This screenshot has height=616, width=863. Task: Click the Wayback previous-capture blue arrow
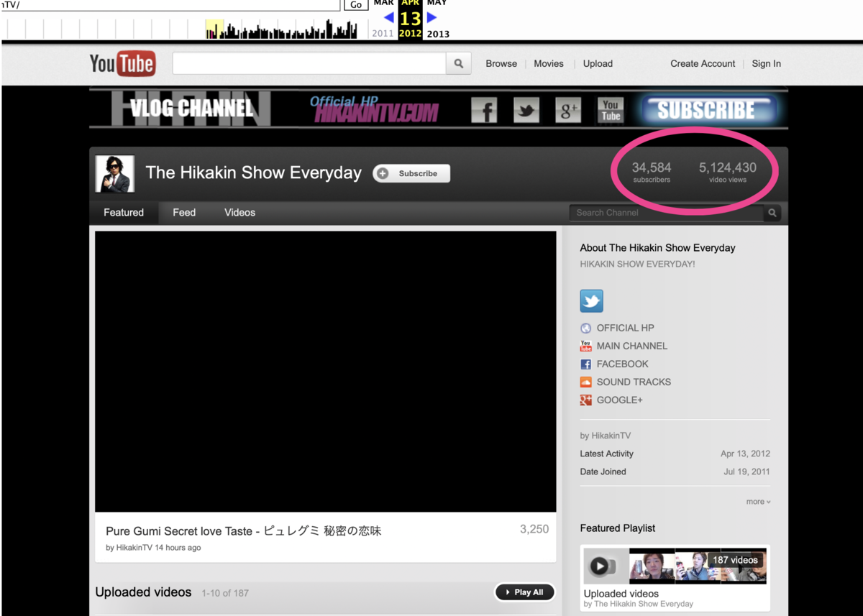[389, 17]
